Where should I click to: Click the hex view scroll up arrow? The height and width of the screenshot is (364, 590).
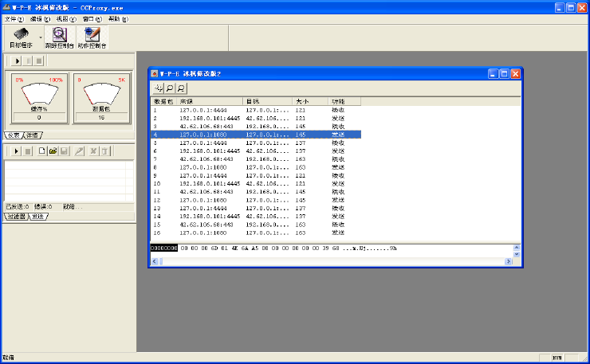click(517, 248)
